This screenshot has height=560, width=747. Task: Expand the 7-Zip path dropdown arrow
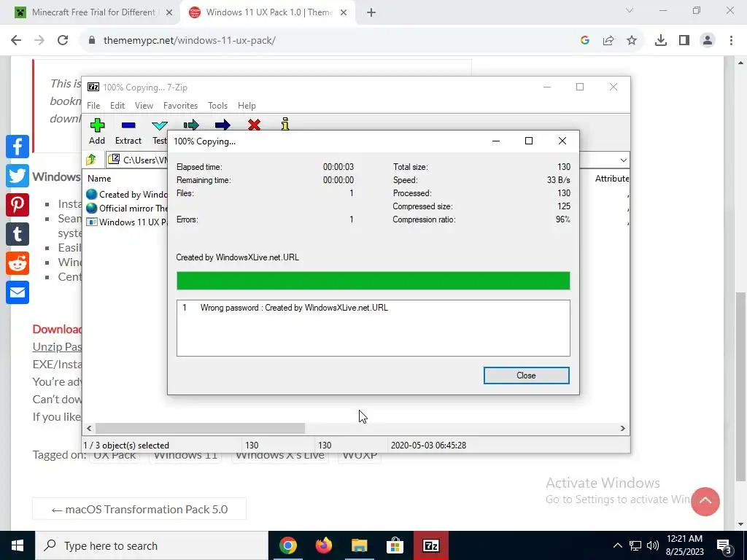[x=623, y=160]
